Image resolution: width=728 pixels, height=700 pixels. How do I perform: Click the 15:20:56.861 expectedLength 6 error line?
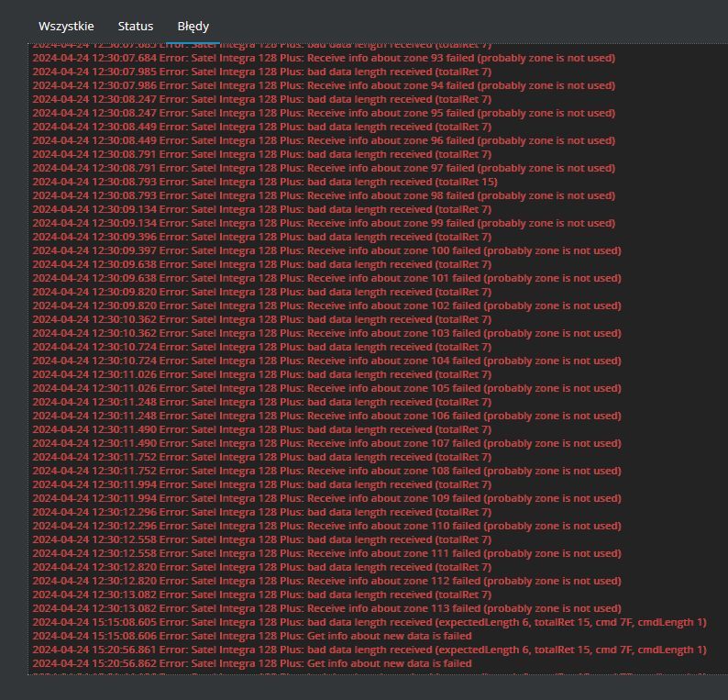click(370, 650)
